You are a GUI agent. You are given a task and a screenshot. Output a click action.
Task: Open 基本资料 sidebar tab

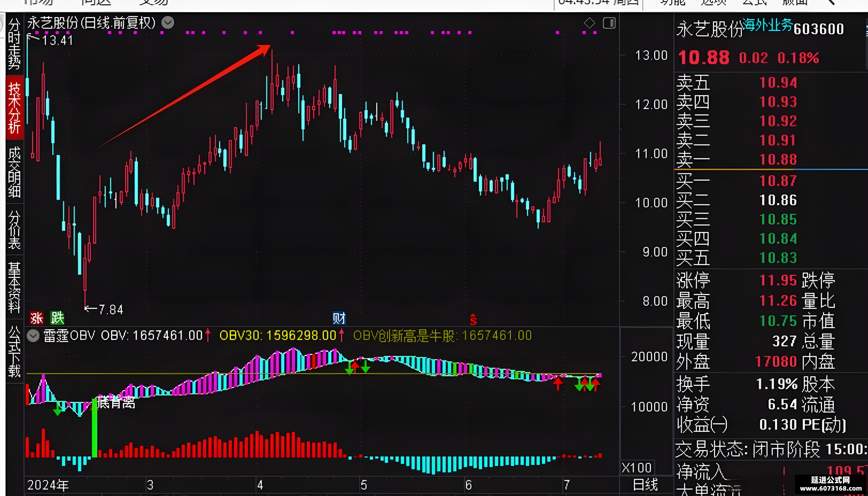pos(14,287)
